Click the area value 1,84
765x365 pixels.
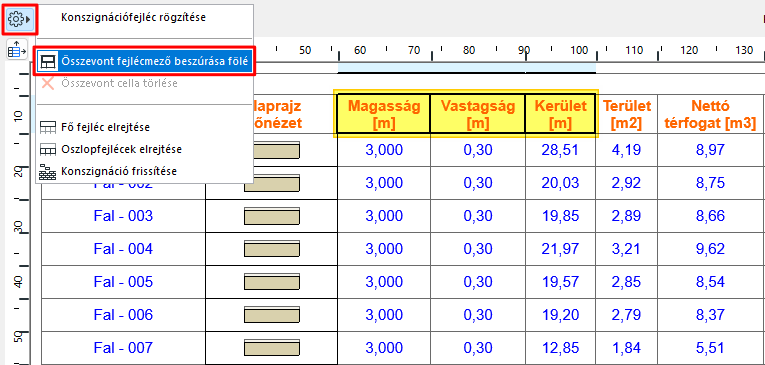click(x=626, y=348)
